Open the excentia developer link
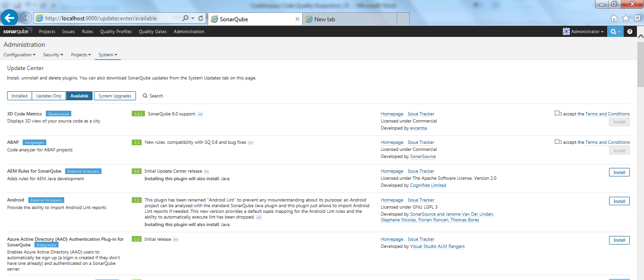 (418, 128)
